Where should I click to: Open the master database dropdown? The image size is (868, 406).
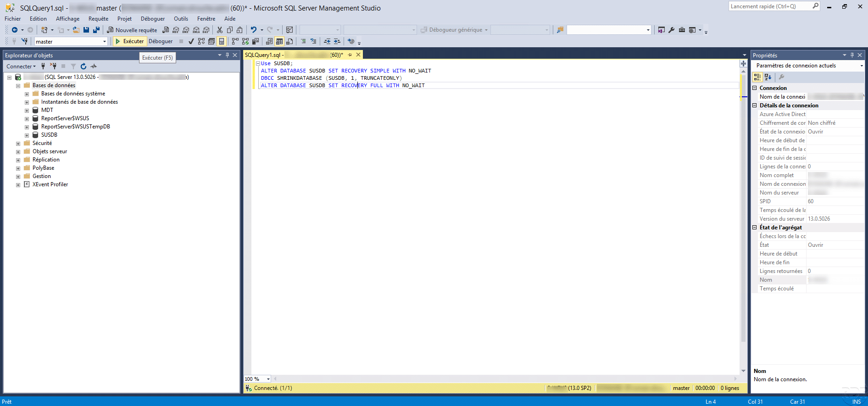pyautogui.click(x=105, y=41)
